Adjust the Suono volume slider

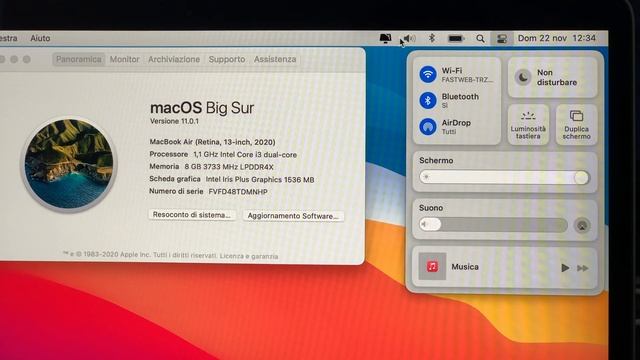pos(493,224)
